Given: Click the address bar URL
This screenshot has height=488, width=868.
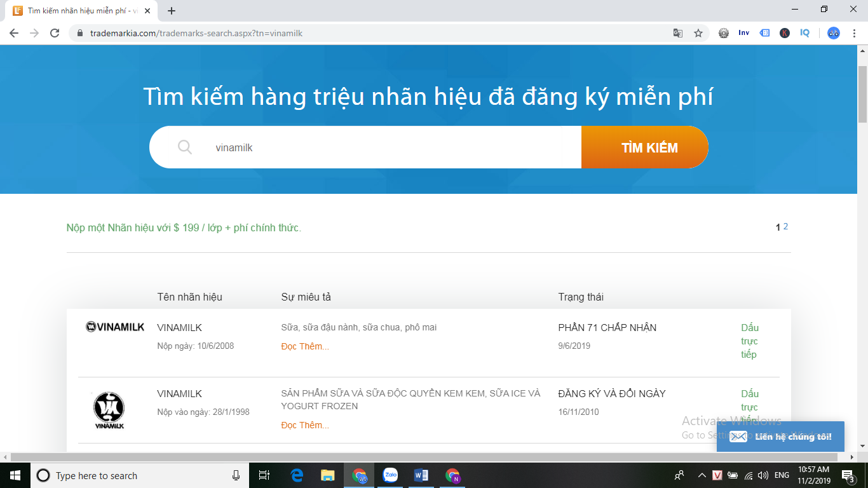Looking at the screenshot, I should (x=195, y=33).
